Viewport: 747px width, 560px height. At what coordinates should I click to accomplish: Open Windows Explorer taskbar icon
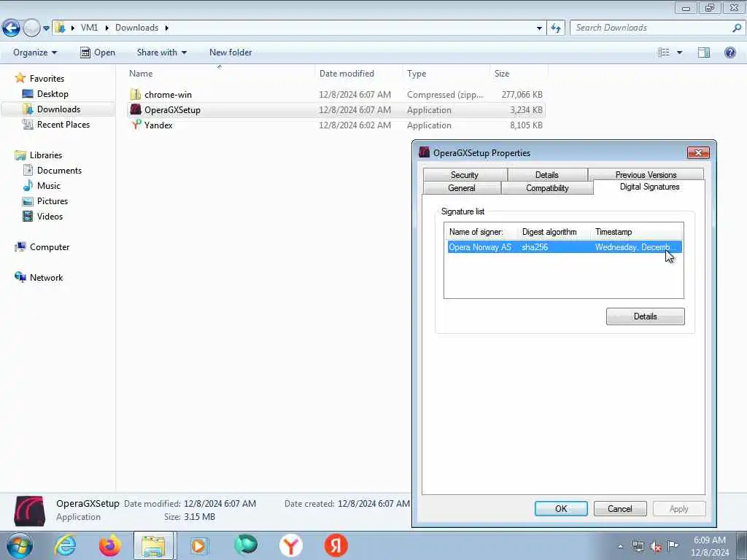tap(155, 545)
